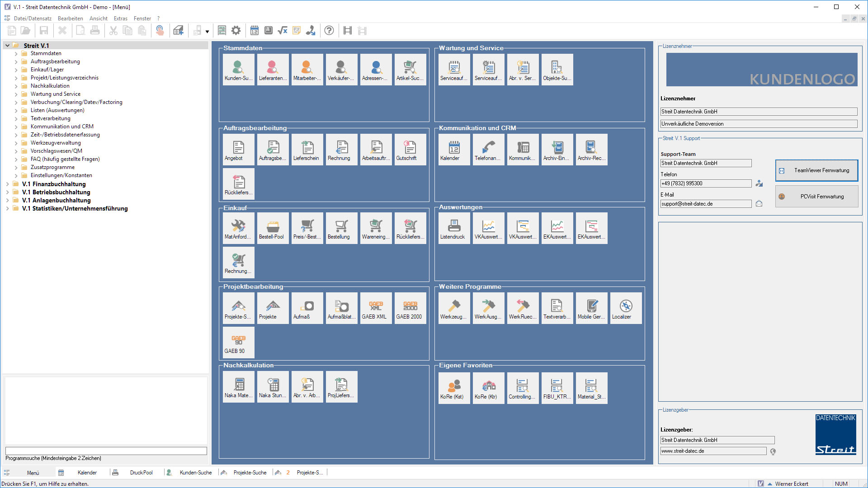This screenshot has height=488, width=868.
Task: Open the Textverarbeitung tile
Action: click(x=557, y=308)
